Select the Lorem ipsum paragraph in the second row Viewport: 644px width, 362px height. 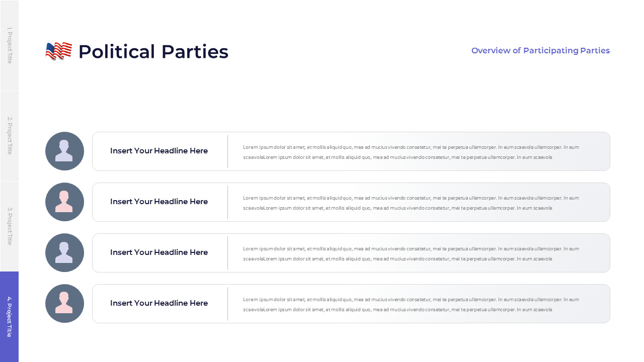(411, 203)
